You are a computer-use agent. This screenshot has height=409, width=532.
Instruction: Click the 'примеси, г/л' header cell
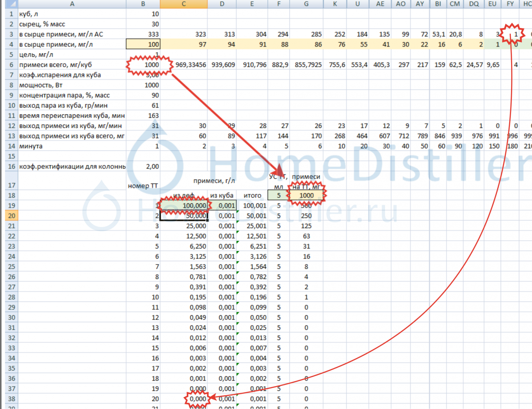click(214, 181)
